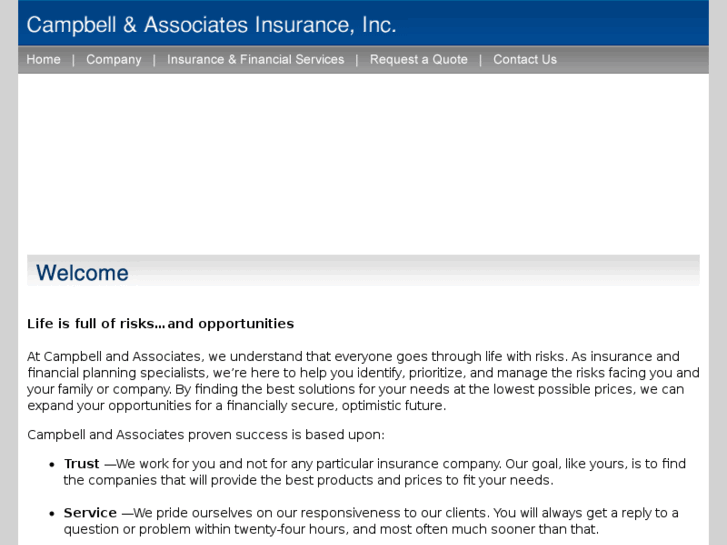Open Insurance & Financial Services menu
This screenshot has height=545, width=727.
[x=255, y=60]
